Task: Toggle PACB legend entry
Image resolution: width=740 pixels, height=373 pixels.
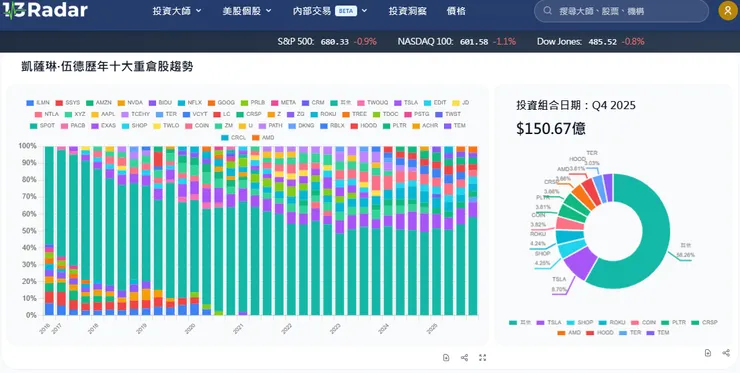Action: pyautogui.click(x=73, y=126)
